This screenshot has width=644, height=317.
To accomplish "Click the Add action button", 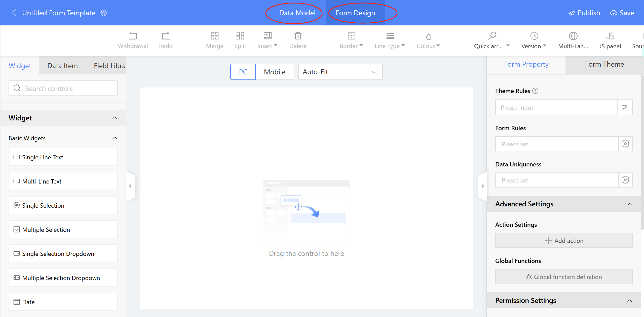I will coord(564,241).
